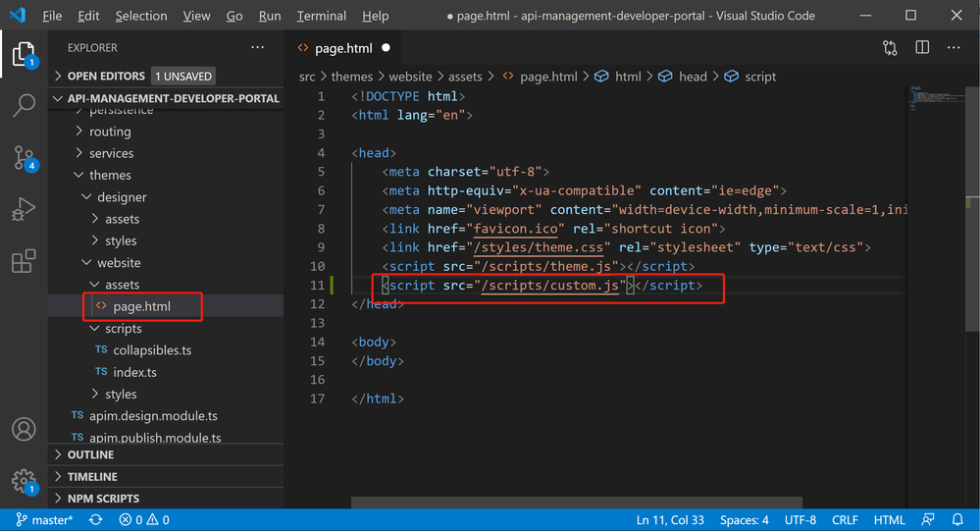Collapse the API-MANAGEMENT-DEVELOPER-PORTAL section
The image size is (980, 531).
pyautogui.click(x=166, y=98)
